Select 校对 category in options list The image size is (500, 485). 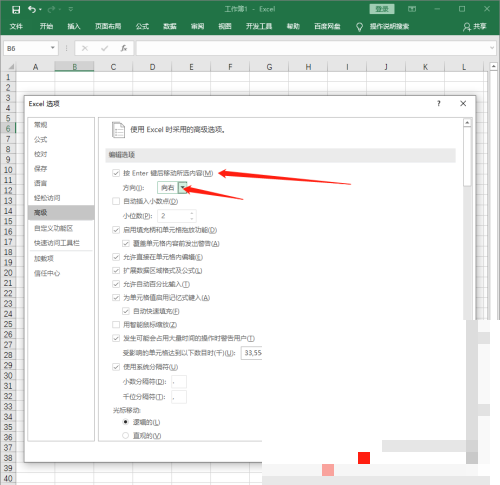pos(41,154)
